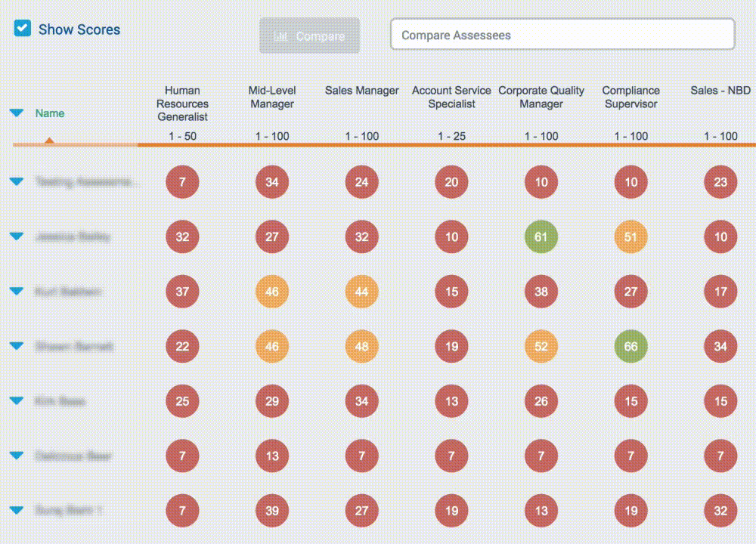Click the Sales Manager column header
The image size is (756, 544).
tap(361, 91)
